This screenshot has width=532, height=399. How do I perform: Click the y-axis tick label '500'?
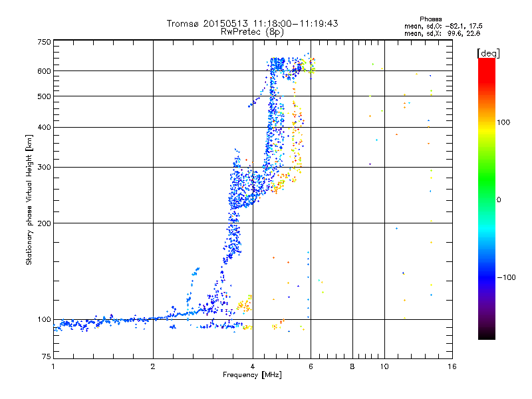[44, 96]
